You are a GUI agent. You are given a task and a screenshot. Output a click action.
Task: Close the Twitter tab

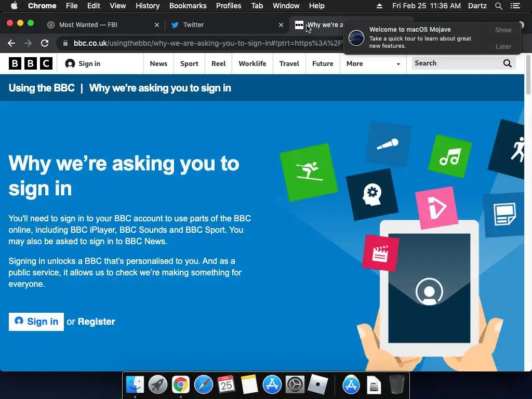(281, 25)
